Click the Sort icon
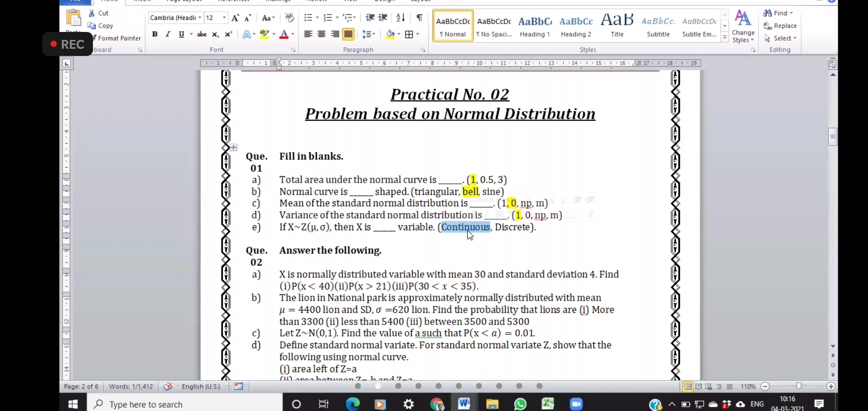Screen dimensions: 868x411 [x=400, y=18]
